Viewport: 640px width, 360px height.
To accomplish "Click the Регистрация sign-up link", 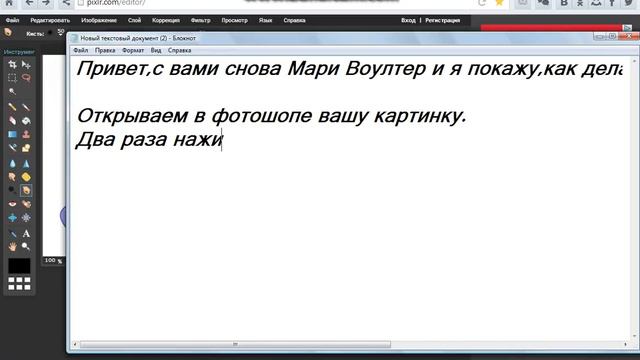I will click(442, 20).
